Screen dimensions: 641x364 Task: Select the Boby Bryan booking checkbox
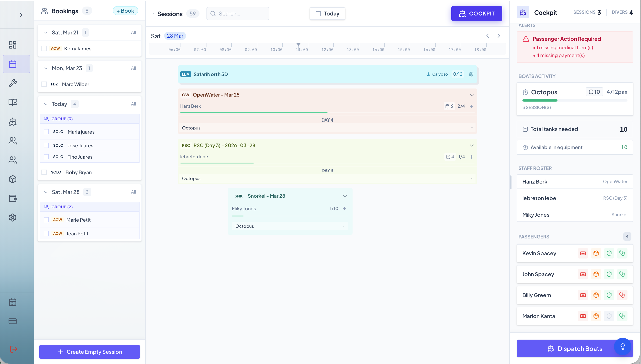click(44, 172)
